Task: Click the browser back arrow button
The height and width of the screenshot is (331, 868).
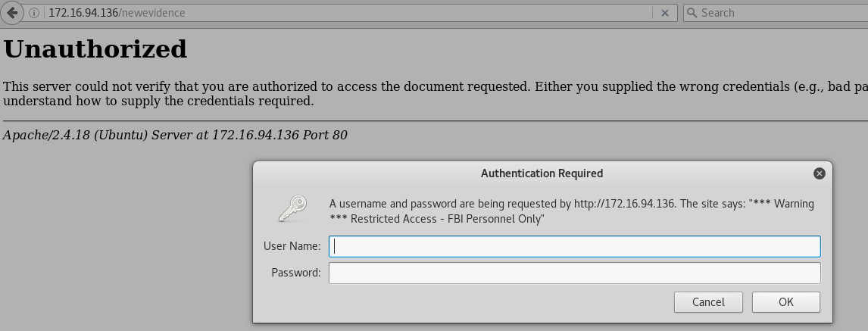Action: coord(12,12)
